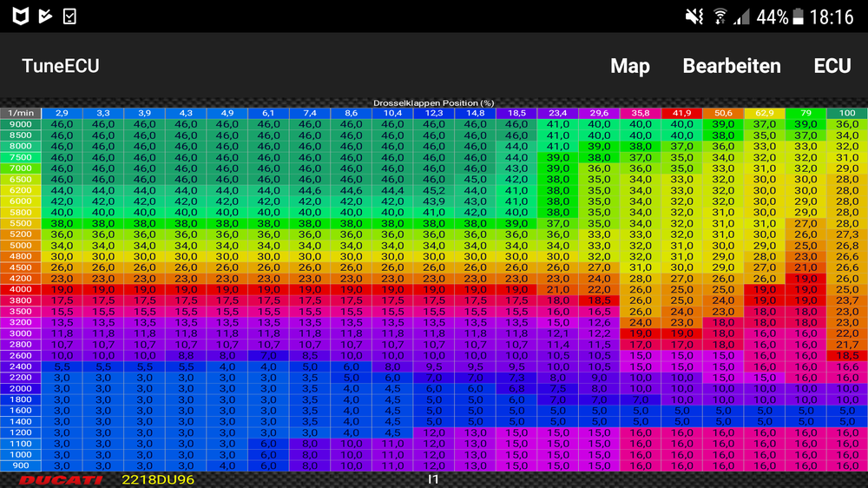The width and height of the screenshot is (868, 488).
Task: Tap the cellular signal strength icon
Action: tap(741, 16)
